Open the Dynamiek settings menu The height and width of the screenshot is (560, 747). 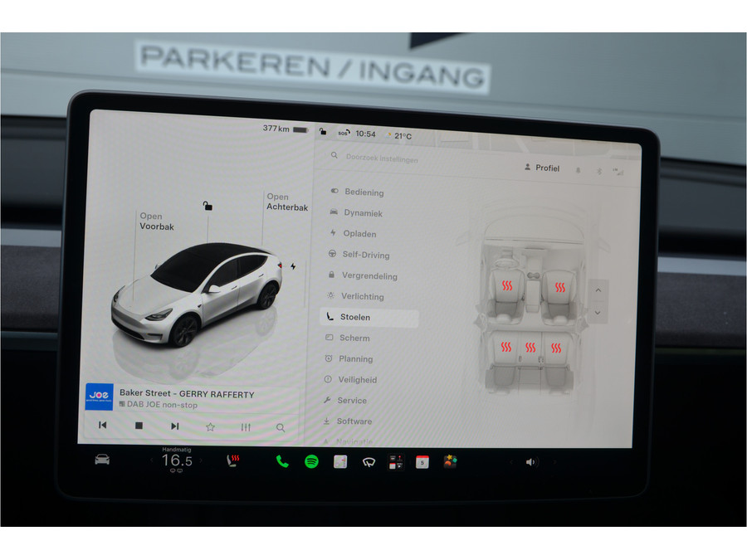356,213
